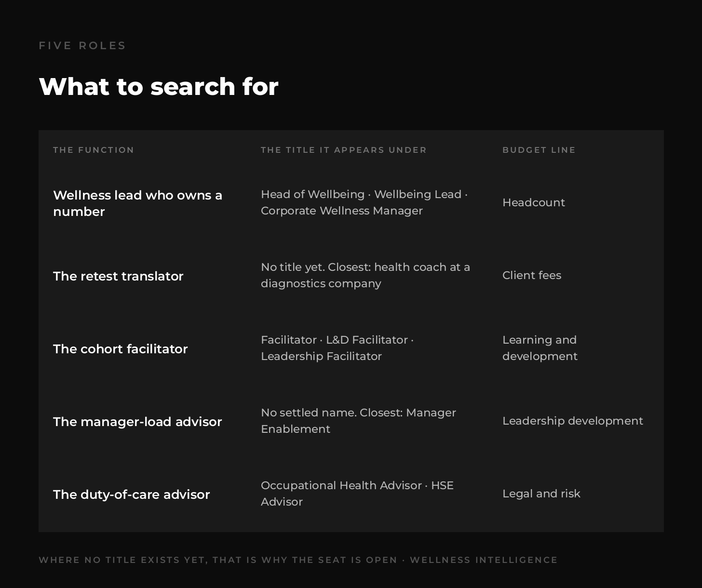
Task: Select 'The cohort facilitator' row title
Action: [x=120, y=349]
